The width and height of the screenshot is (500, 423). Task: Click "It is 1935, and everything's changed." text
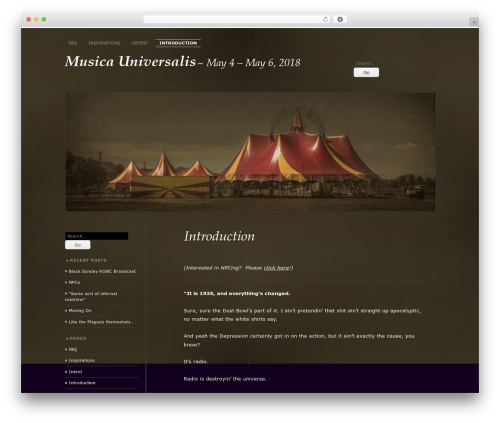pos(237,294)
